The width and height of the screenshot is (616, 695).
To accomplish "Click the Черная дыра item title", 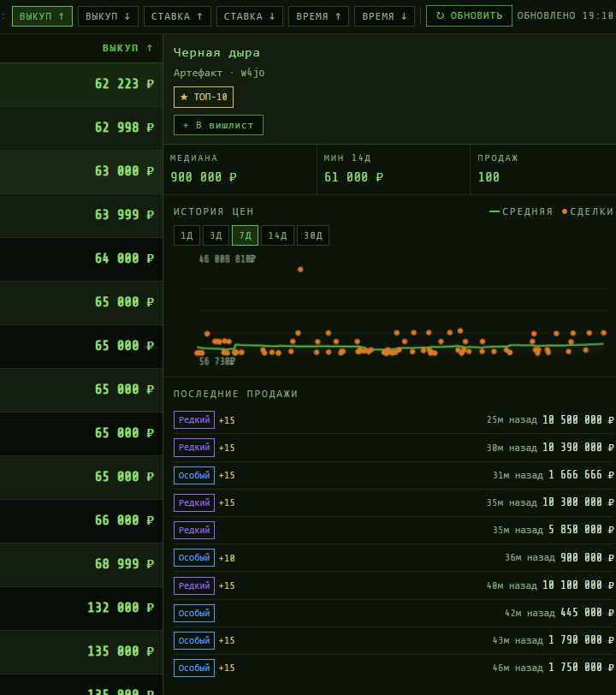I will pos(216,53).
